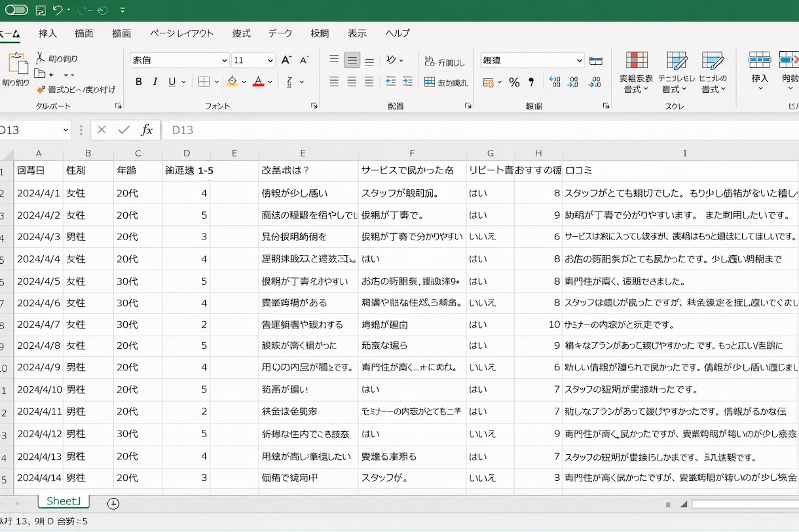The height and width of the screenshot is (532, 799).
Task: Open the Font group dialog launcher
Action: pyautogui.click(x=314, y=105)
